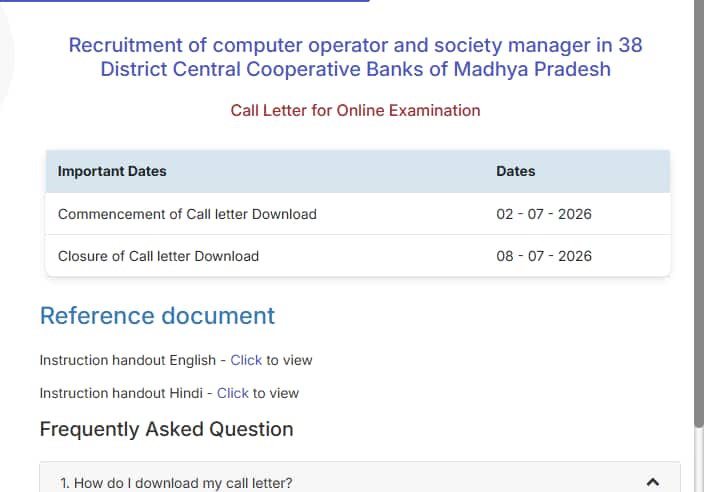This screenshot has height=492, width=718.
Task: Select 'Commencement of Call letter Download' cell
Action: pos(187,214)
